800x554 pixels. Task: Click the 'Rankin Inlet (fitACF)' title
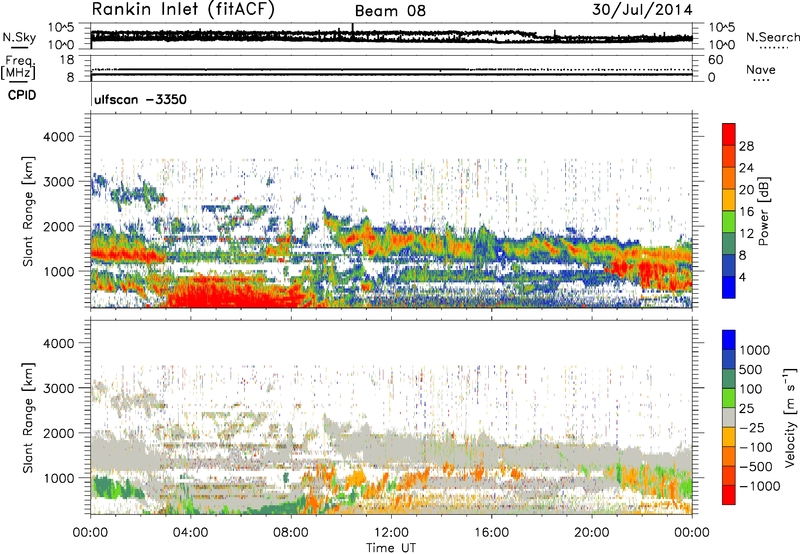[183, 10]
